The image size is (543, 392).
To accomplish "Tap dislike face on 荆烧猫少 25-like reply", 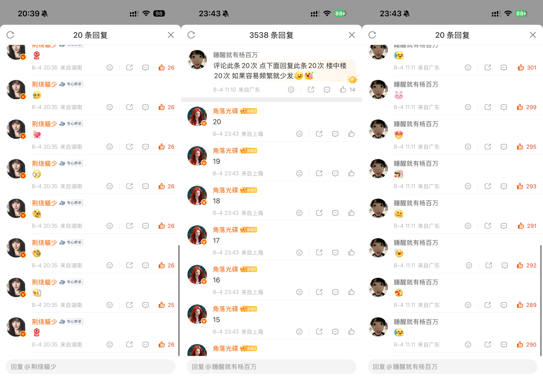I will (x=110, y=305).
